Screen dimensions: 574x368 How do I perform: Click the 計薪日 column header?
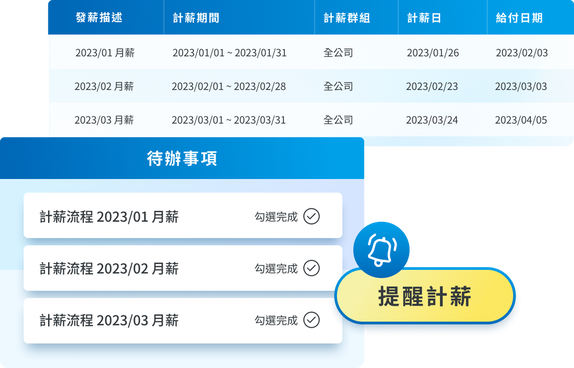pyautogui.click(x=443, y=18)
